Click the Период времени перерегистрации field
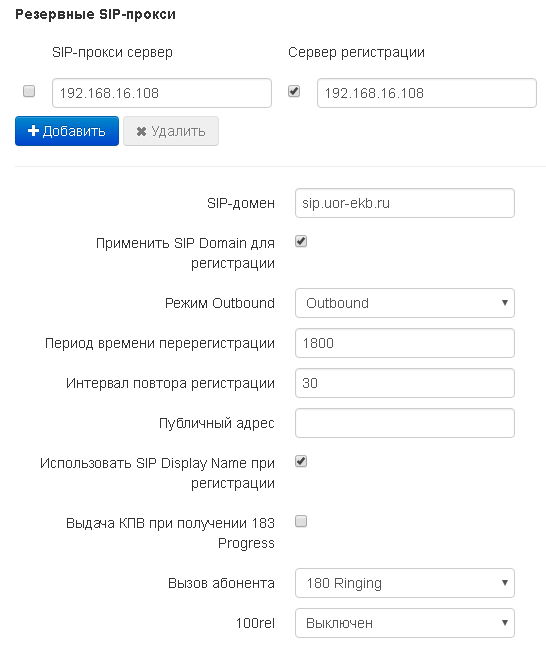This screenshot has height=650, width=546. [405, 343]
